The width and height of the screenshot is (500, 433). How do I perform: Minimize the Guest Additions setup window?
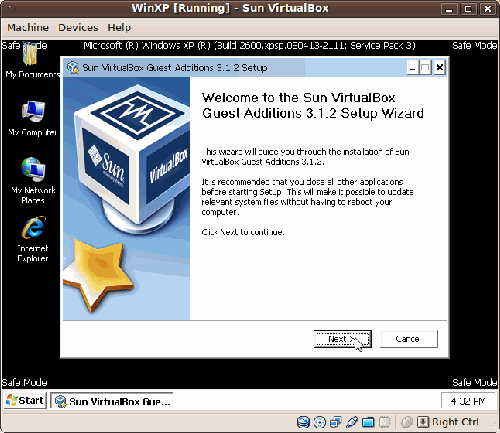pyautogui.click(x=413, y=68)
